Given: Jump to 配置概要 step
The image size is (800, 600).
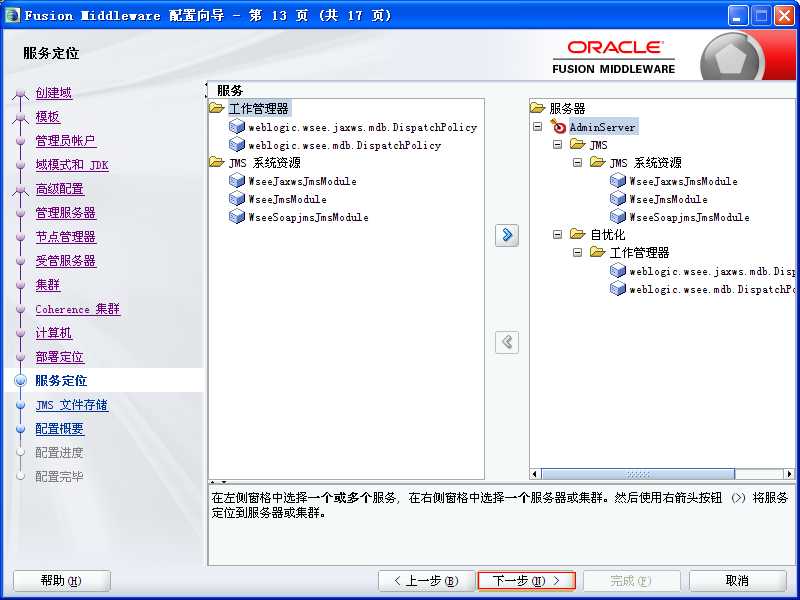Looking at the screenshot, I should tap(60, 429).
